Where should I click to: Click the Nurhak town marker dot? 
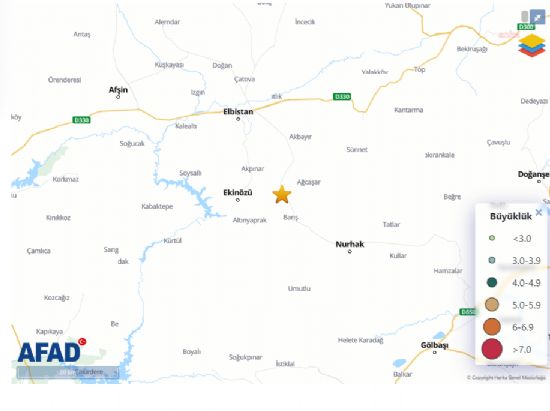[x=350, y=251]
